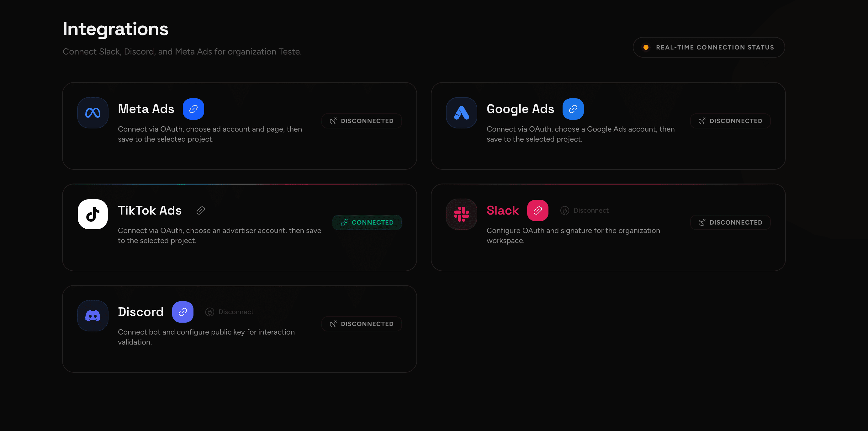Viewport: 868px width, 431px height.
Task: Click the Meta Ads description about ad account and page
Action: 210,134
